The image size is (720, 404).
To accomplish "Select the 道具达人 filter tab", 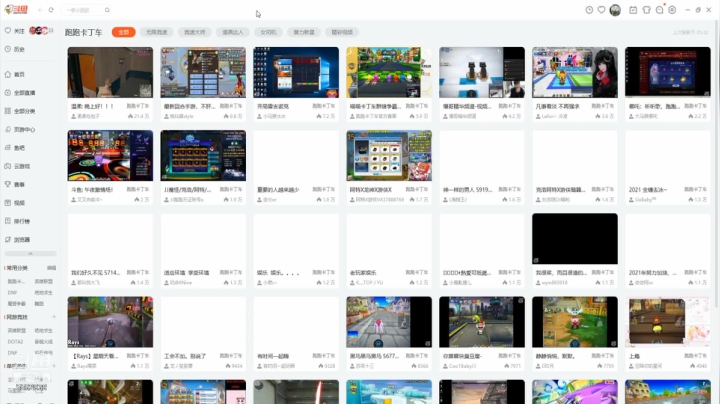I will click(233, 32).
